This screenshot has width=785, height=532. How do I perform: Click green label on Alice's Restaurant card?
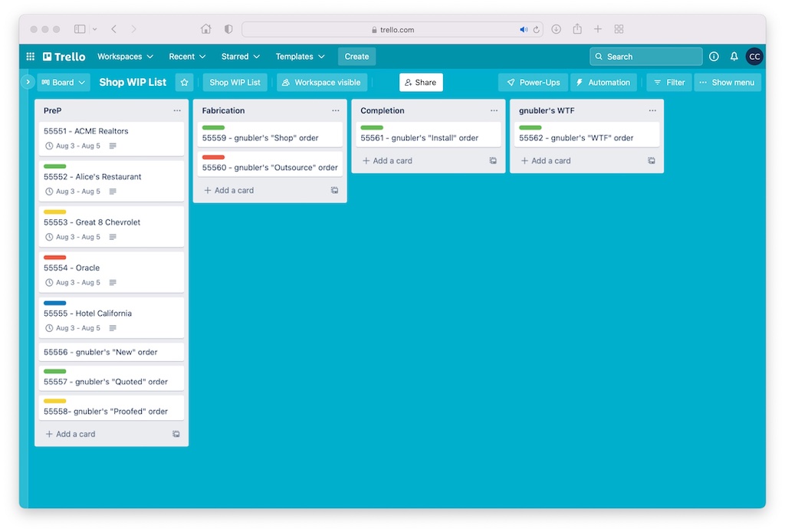click(x=55, y=166)
